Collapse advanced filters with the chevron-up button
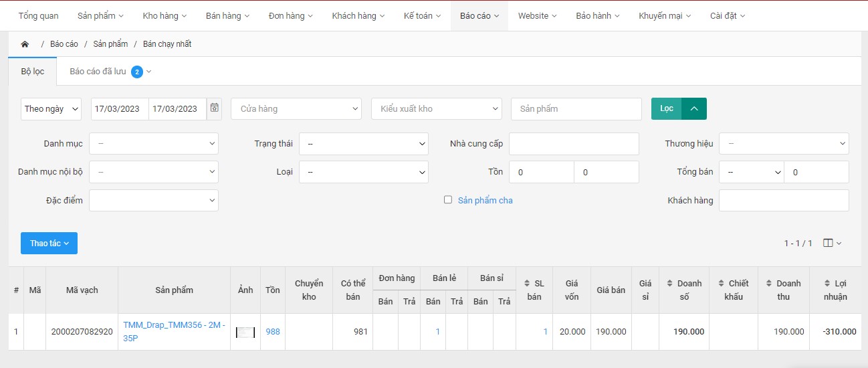The height and width of the screenshot is (368, 868). [693, 108]
